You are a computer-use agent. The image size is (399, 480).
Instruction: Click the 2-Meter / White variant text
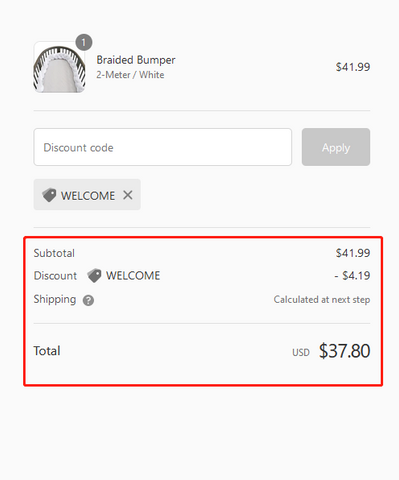click(130, 75)
